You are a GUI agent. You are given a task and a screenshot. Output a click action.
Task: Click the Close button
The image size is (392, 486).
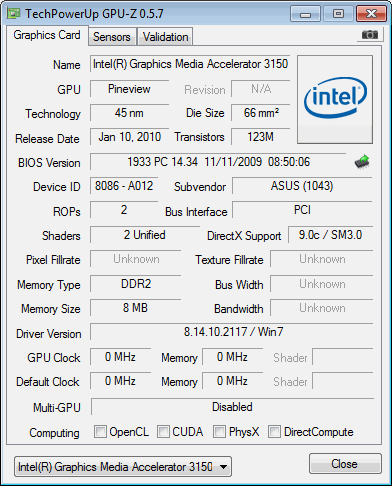(345, 464)
